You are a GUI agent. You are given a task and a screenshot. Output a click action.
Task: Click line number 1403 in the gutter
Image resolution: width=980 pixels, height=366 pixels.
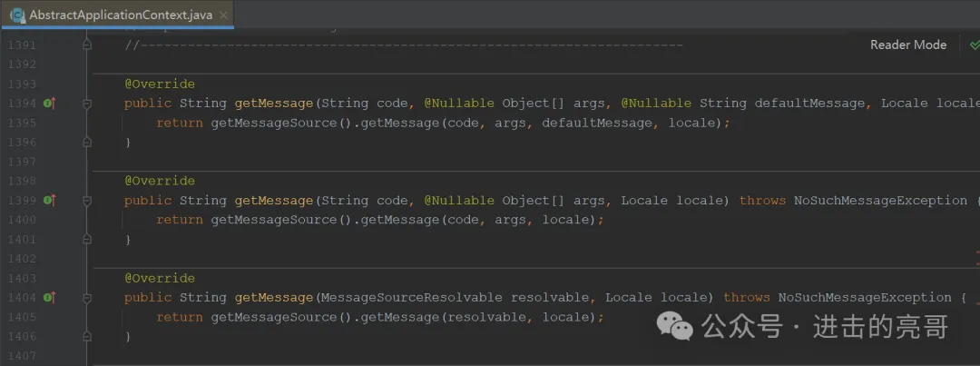pyautogui.click(x=21, y=278)
